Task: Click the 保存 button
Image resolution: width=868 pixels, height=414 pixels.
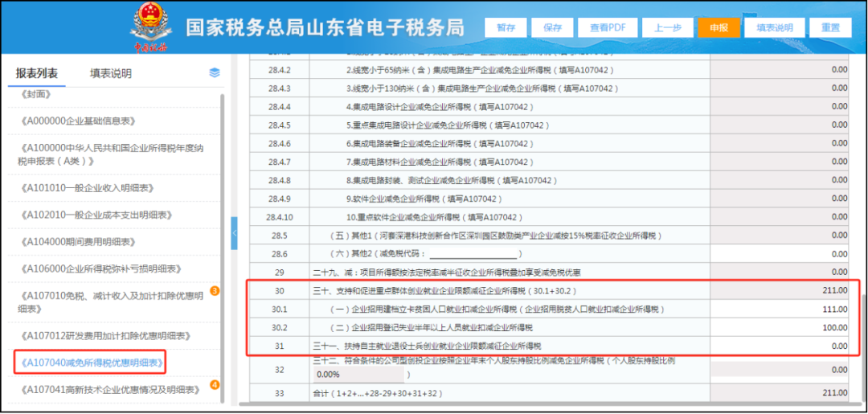Action: pyautogui.click(x=552, y=27)
